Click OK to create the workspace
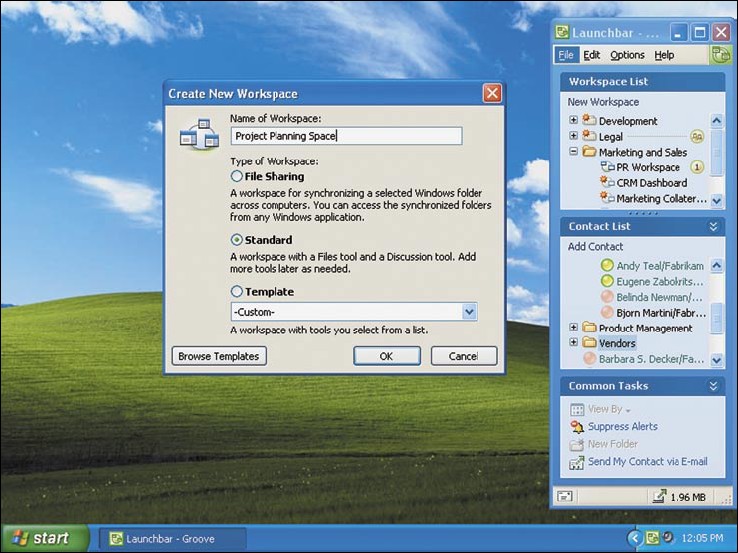 [386, 356]
